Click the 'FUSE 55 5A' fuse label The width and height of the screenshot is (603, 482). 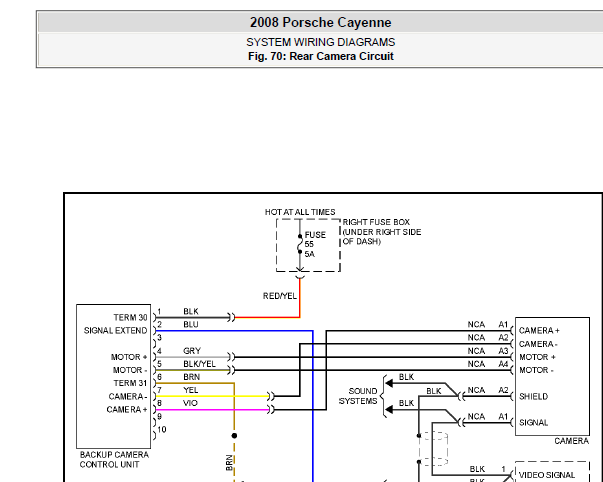click(x=315, y=244)
